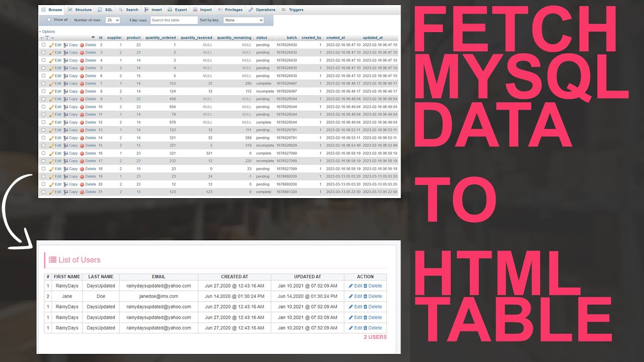644x362 pixels.
Task: Open the Number of rows dropdown
Action: point(113,20)
